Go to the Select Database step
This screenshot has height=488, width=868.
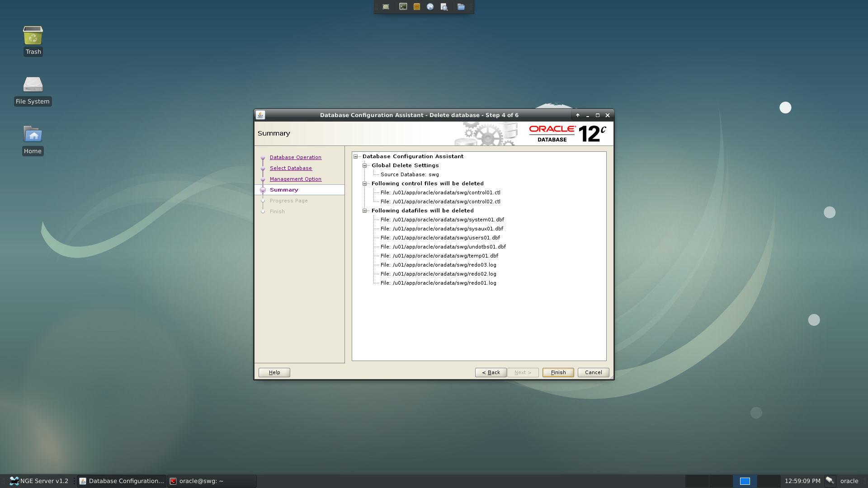(x=291, y=168)
